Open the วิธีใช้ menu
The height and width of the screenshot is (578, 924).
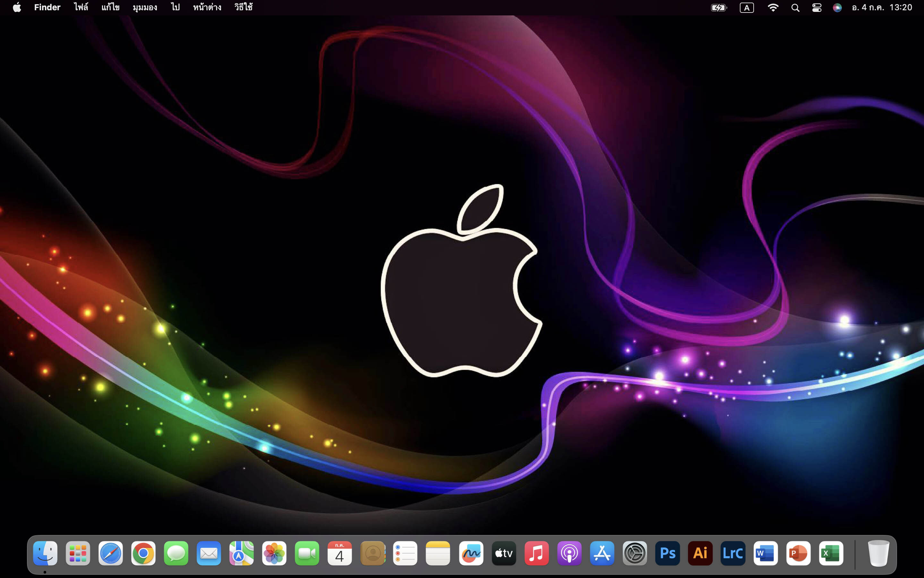pyautogui.click(x=243, y=7)
